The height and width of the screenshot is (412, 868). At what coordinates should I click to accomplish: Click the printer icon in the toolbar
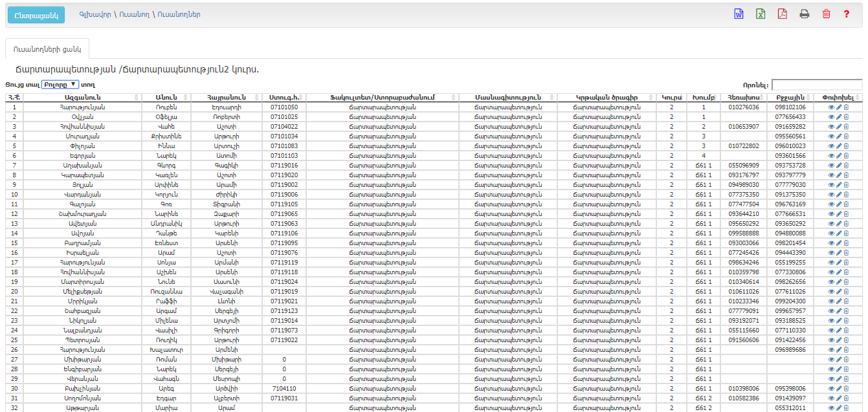tap(805, 14)
